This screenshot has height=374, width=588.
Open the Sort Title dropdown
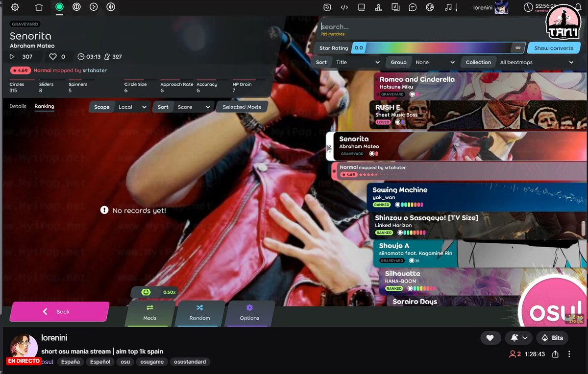pos(348,62)
